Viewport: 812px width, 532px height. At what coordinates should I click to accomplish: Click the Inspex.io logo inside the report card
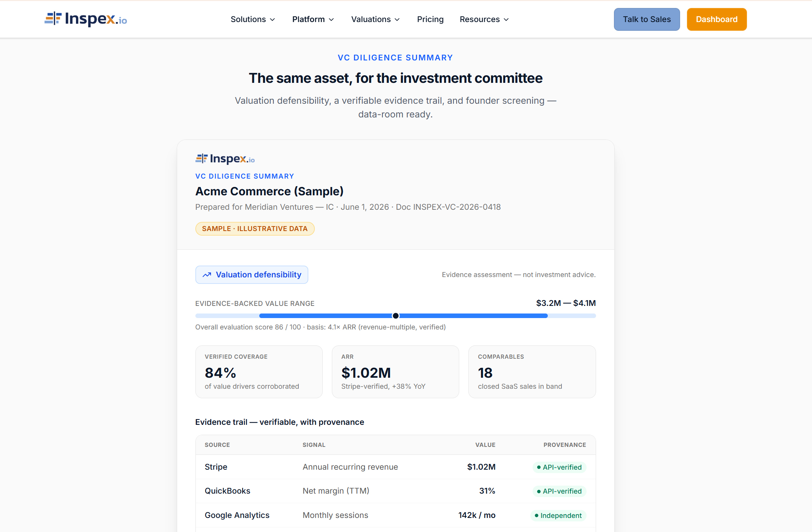click(x=225, y=159)
